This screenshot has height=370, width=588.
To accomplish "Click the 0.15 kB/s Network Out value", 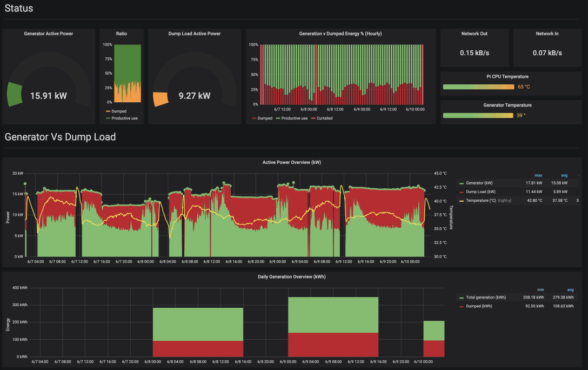I will 475,53.
